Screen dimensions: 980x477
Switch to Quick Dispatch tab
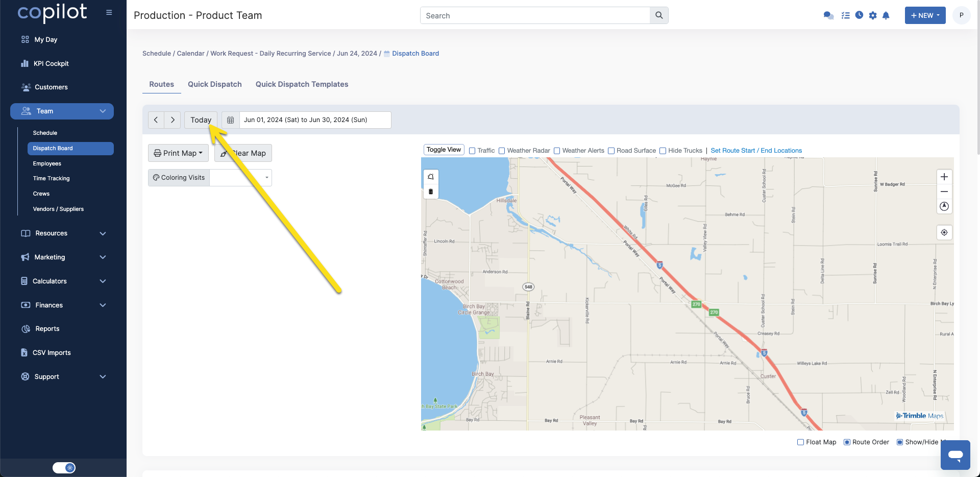215,84
